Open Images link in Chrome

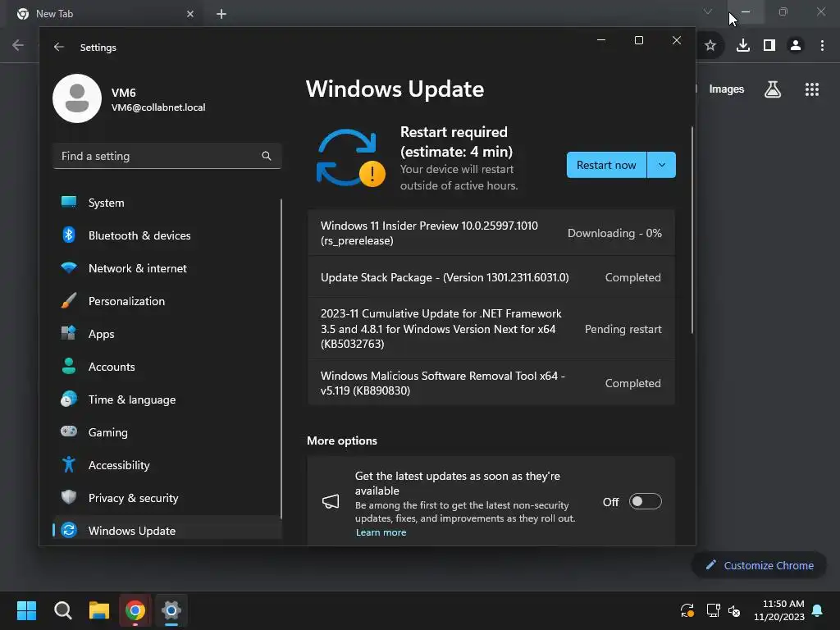coord(727,89)
